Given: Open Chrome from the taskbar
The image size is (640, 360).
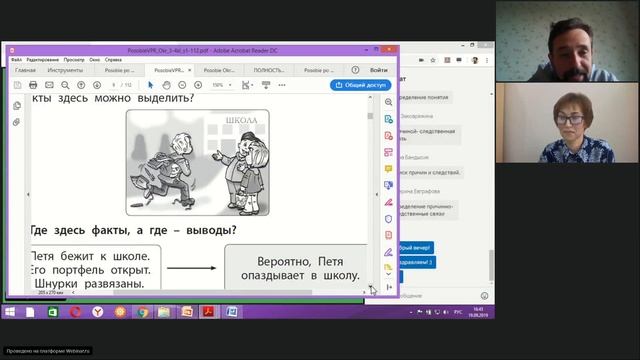Looking at the screenshot, I should [x=142, y=312].
